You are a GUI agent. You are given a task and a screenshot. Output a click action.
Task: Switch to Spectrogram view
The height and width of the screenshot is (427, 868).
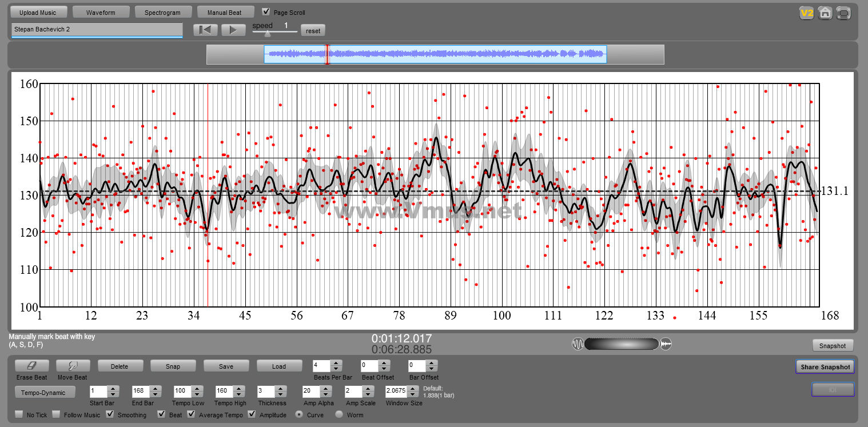(162, 12)
